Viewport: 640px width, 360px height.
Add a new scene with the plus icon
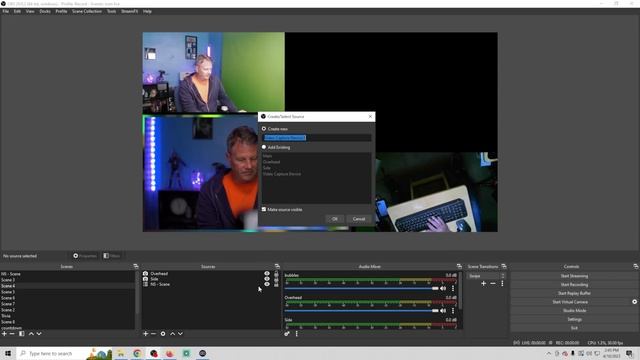(x=4, y=334)
